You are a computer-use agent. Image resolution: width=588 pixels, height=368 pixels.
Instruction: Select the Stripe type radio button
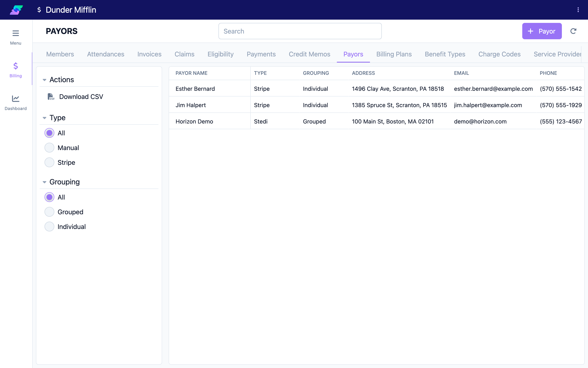(49, 162)
